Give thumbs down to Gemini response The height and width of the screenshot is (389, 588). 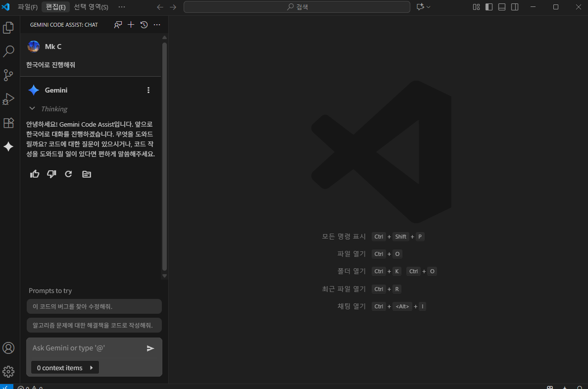tap(51, 174)
